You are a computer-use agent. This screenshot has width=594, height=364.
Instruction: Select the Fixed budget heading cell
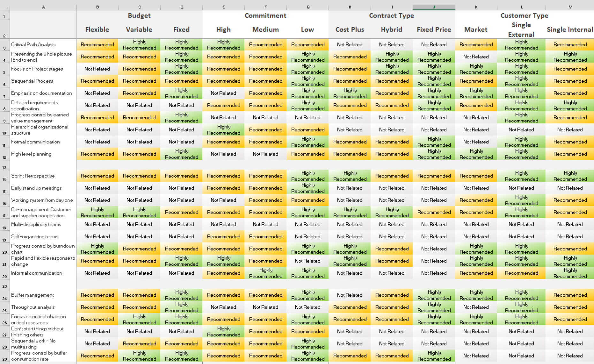(x=181, y=30)
